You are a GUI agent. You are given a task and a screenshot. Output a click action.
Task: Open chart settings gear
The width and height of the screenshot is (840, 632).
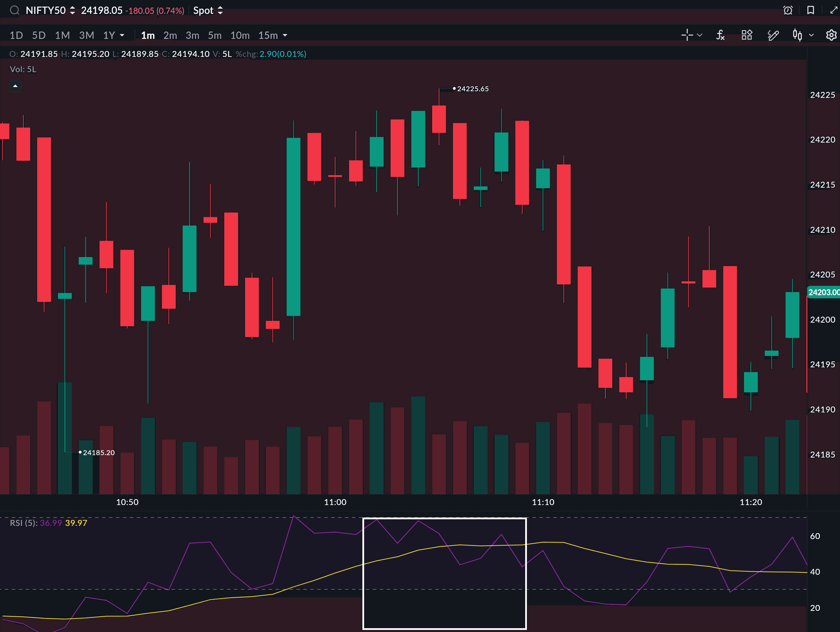click(831, 35)
